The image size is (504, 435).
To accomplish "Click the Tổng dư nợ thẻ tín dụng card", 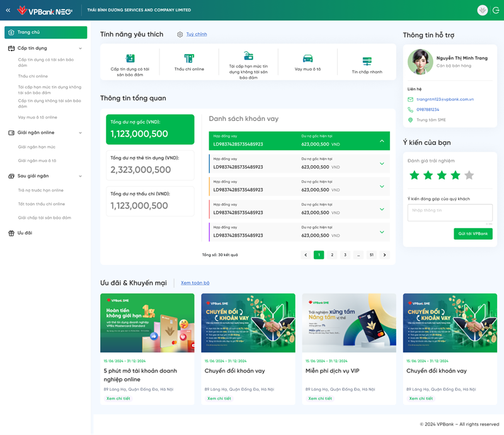I will coord(150,165).
